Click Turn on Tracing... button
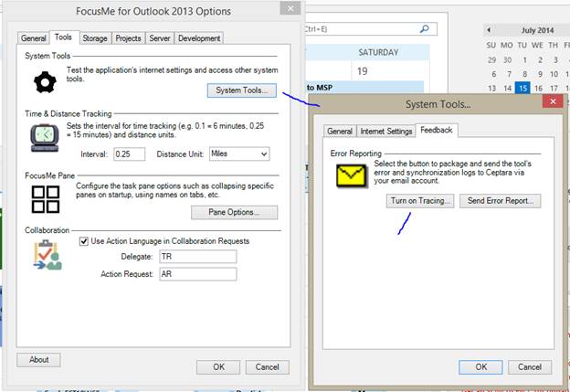The image size is (570, 392). tap(420, 201)
